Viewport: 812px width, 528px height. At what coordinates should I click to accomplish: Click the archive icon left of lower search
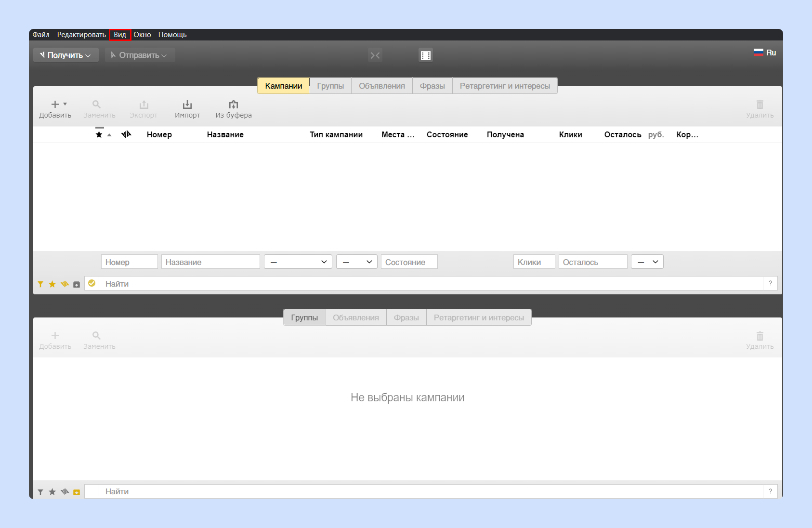[77, 492]
